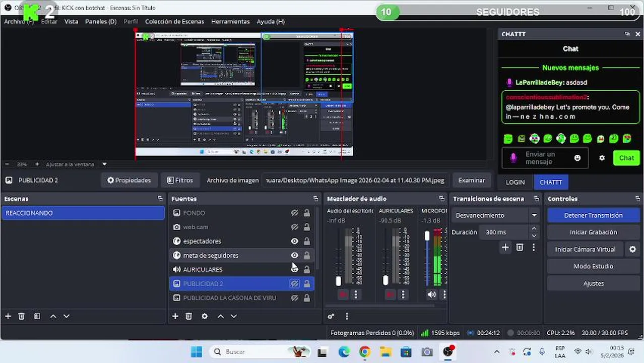Pop out the Fuentes dock panel
This screenshot has height=363, width=644.
(315, 199)
